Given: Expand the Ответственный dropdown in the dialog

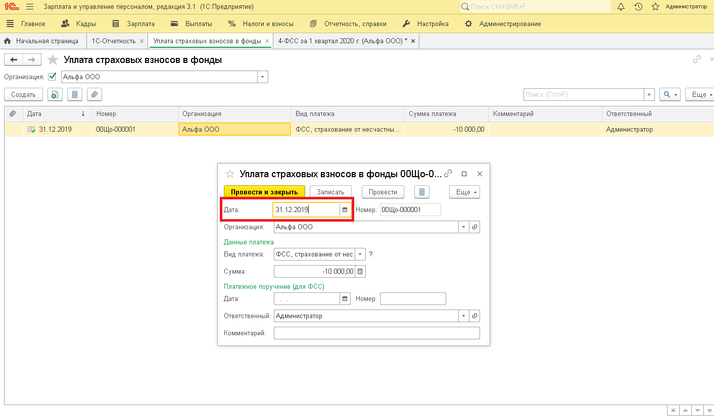Looking at the screenshot, I should (x=464, y=315).
